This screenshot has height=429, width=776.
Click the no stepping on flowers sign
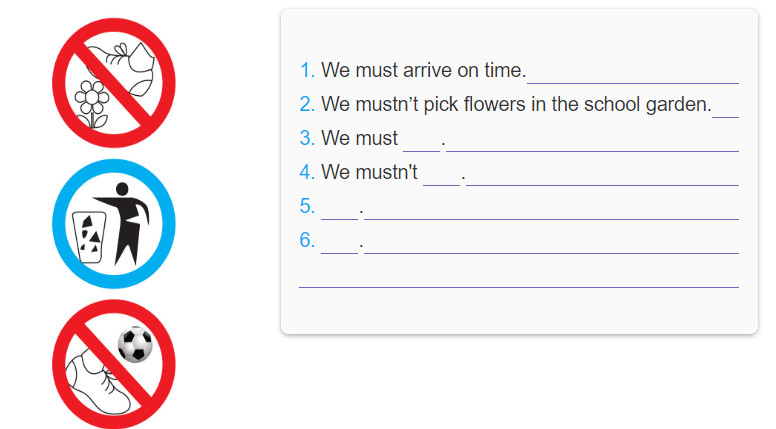click(114, 83)
